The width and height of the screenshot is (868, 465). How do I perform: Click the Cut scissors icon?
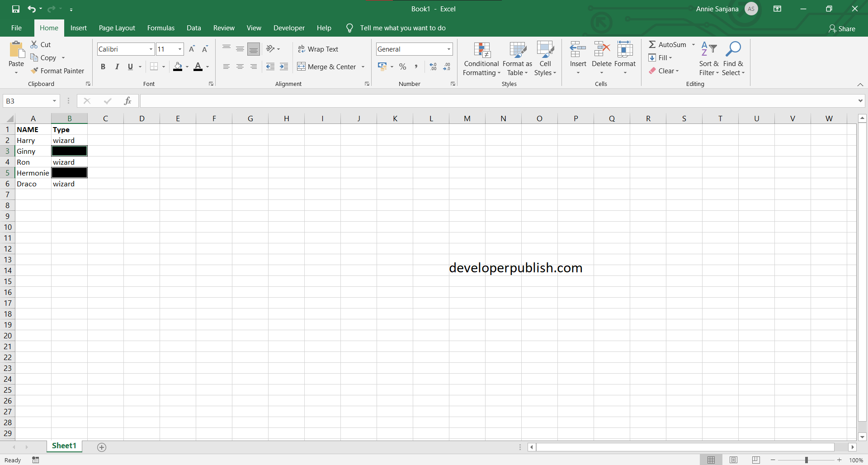34,44
